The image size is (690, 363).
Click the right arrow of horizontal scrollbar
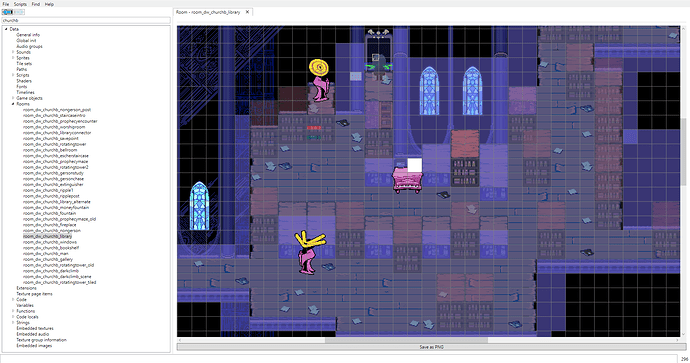click(x=677, y=340)
